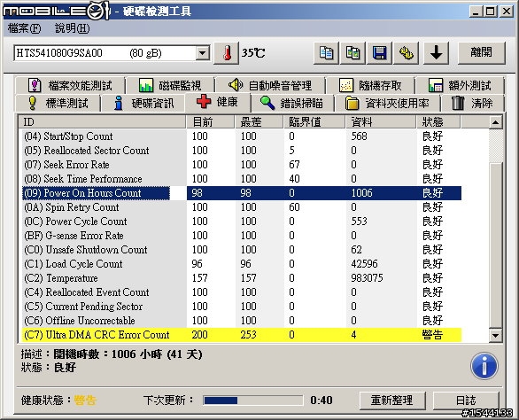The height and width of the screenshot is (420, 519).
Task: Click the data value 983075
Action: pyautogui.click(x=367, y=278)
